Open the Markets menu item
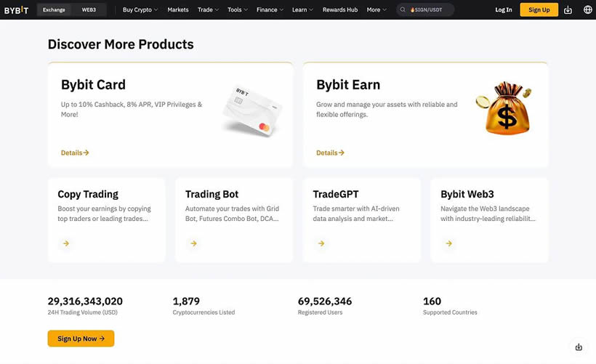This screenshot has height=364, width=596. point(178,10)
